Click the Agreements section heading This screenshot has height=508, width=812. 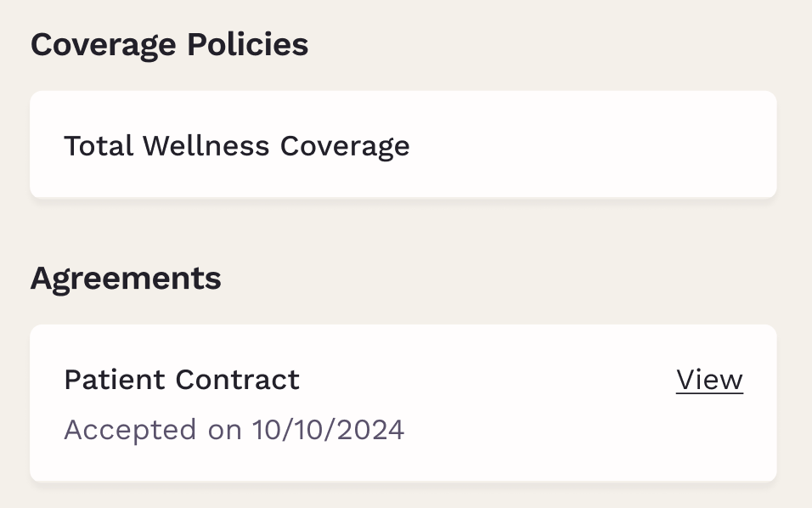(126, 279)
